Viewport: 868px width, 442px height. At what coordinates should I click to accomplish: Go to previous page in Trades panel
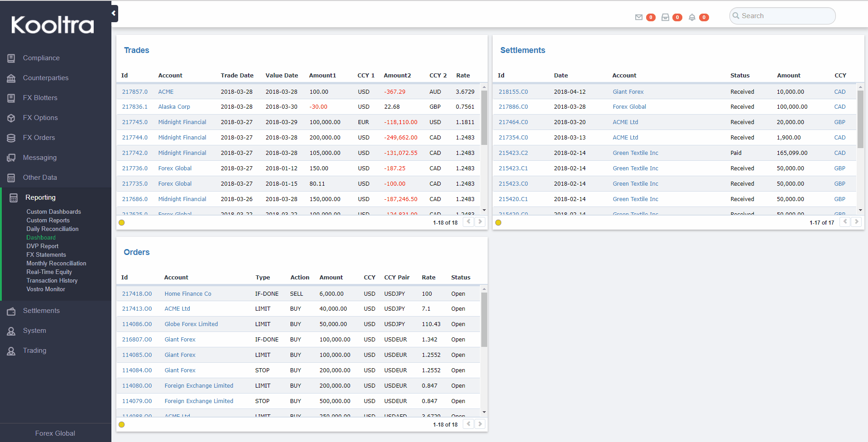(469, 222)
